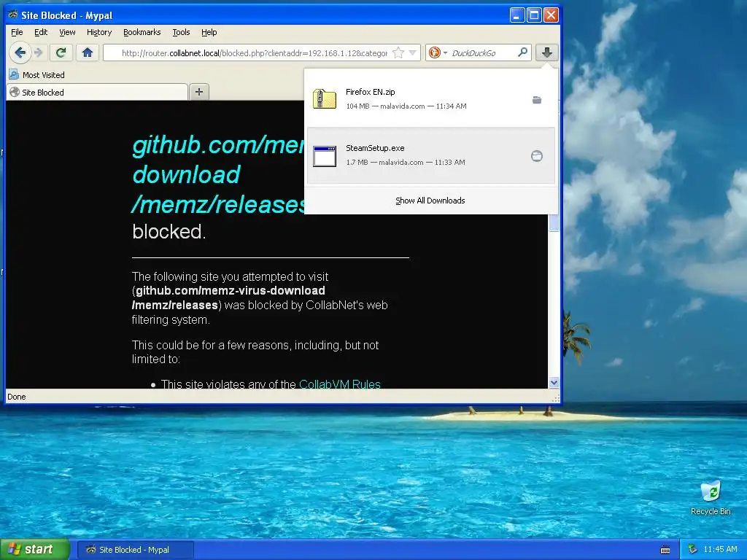Click Show All Downloads

(x=430, y=201)
